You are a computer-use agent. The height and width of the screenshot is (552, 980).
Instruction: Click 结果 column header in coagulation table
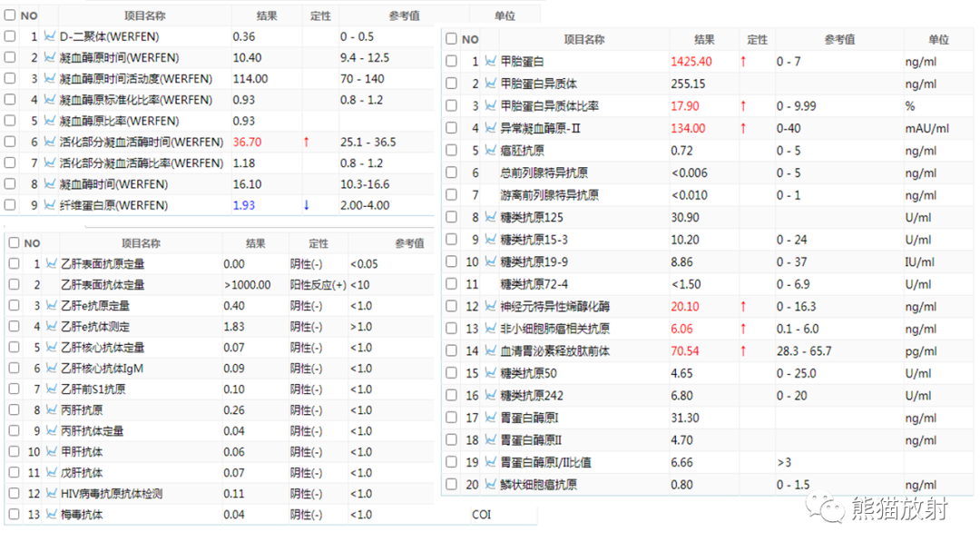267,15
